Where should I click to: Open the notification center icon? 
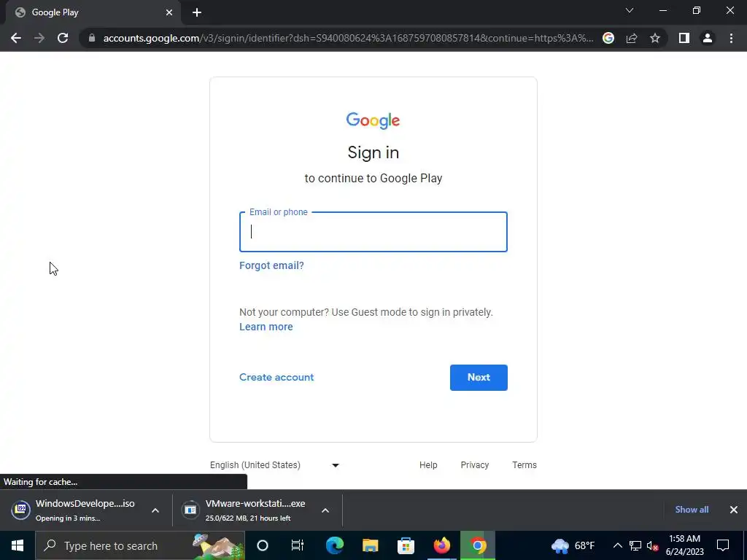723,545
